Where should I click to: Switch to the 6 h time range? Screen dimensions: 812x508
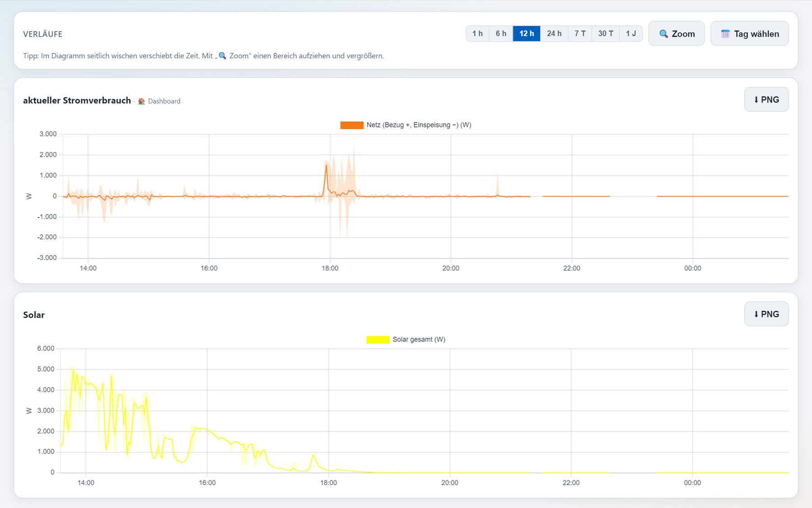coord(501,33)
